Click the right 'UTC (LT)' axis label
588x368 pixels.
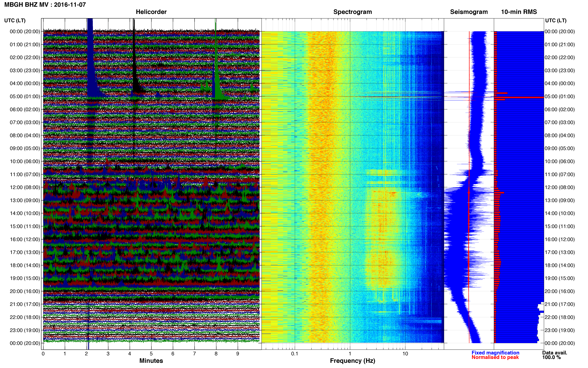coord(556,20)
